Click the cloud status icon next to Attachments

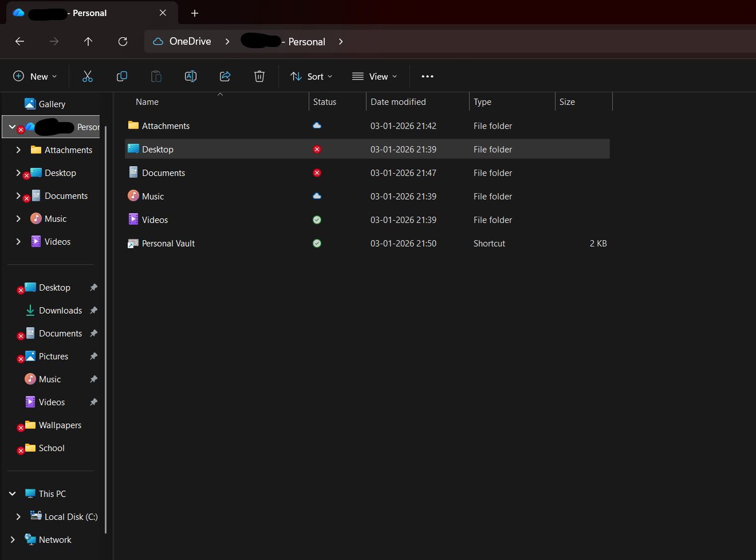click(317, 126)
